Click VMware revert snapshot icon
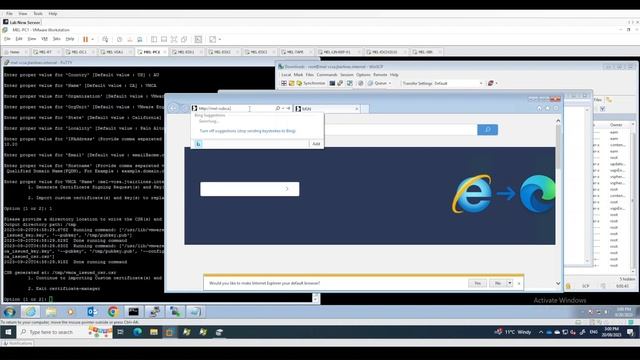Screen dimensions: 640x360 tap(130, 39)
